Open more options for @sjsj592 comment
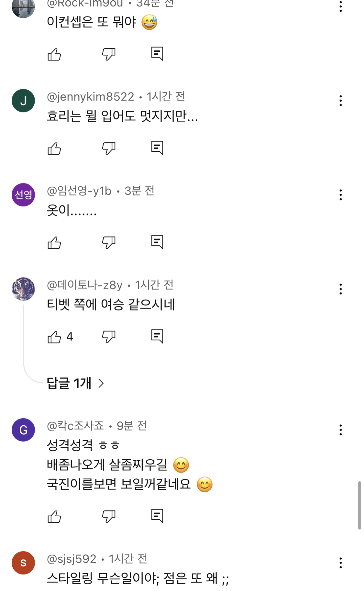 click(341, 563)
